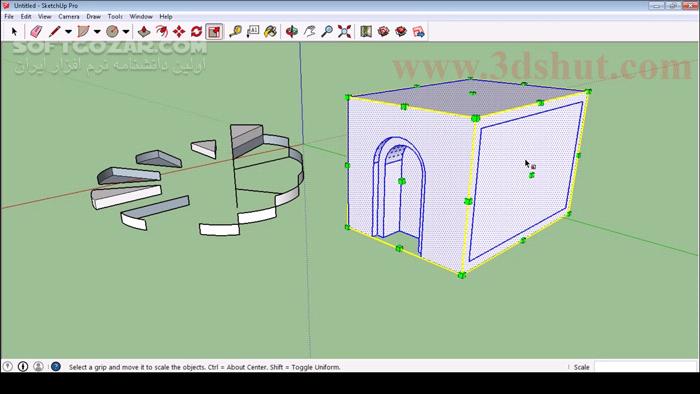Click the Zoom Extents tool
700x394 pixels.
click(x=345, y=32)
